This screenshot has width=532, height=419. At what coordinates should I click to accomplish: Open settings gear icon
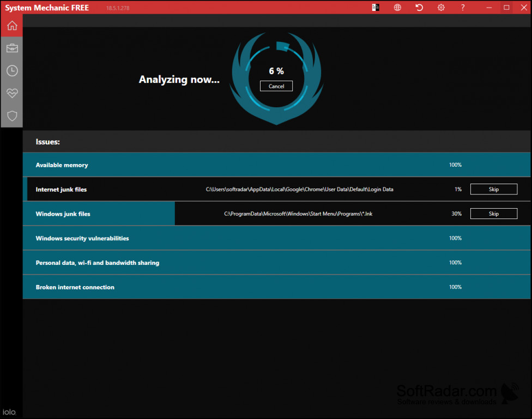(x=441, y=8)
